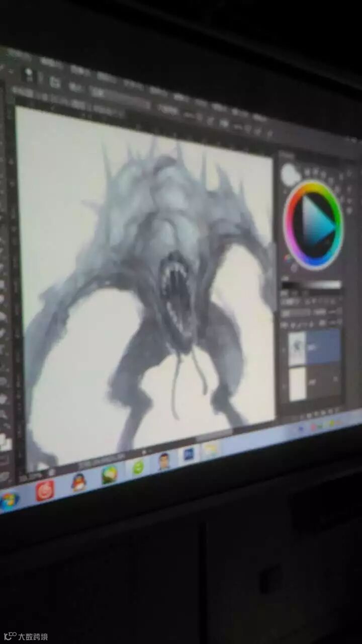362x644 pixels.
Task: Click the white round brush preview above the wheel
Action: pos(290,175)
